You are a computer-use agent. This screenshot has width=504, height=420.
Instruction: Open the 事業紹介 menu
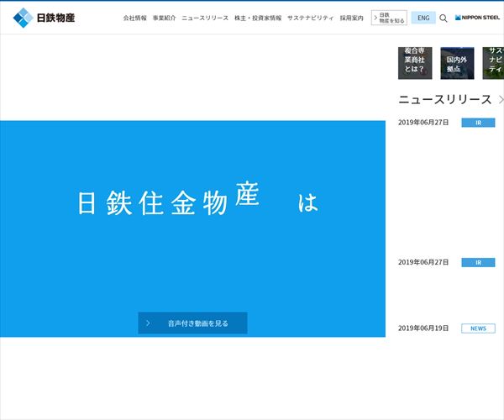pos(165,18)
